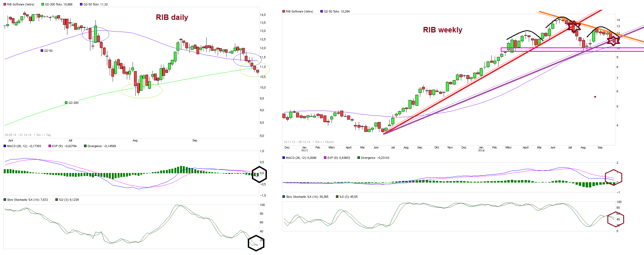Click the 'Jan. 2013' label on weekly axis
644x255 pixels.
point(304,149)
